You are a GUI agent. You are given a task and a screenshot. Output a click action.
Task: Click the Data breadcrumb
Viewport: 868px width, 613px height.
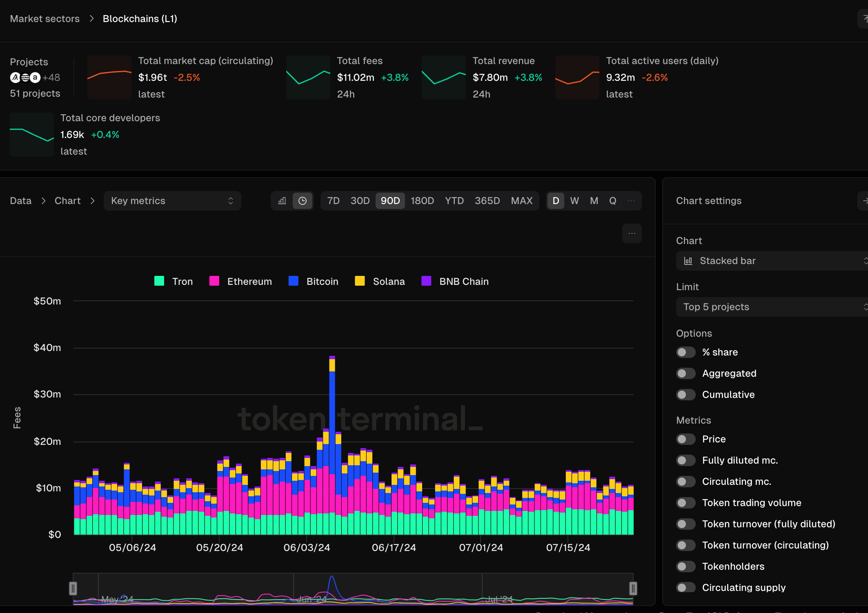coord(21,201)
